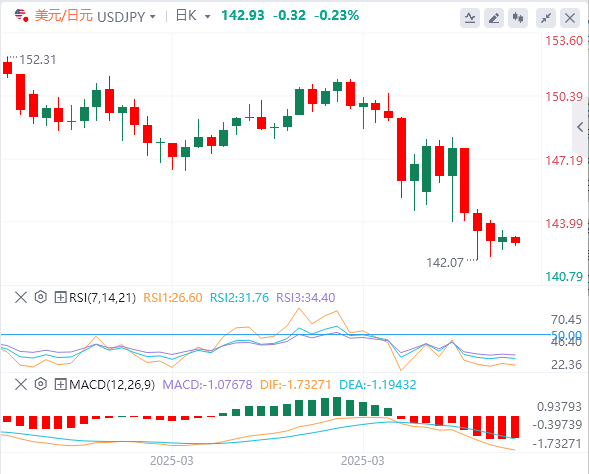Viewport: 589px width, 474px height.
Task: Click the 153.60 price axis label
Action: 564,41
